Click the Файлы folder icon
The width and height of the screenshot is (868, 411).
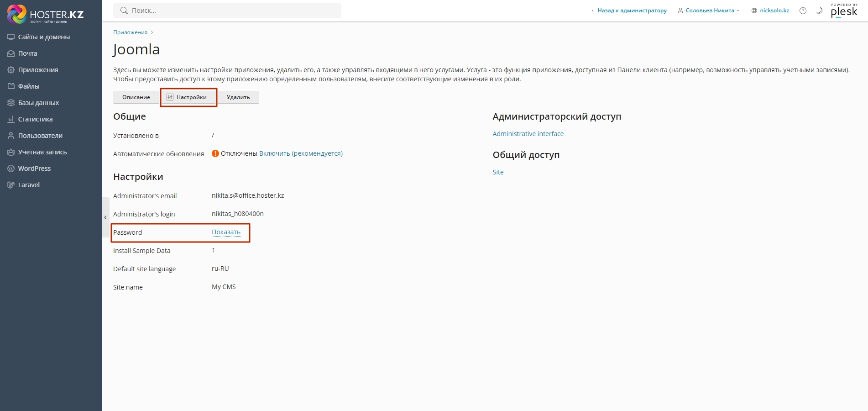pyautogui.click(x=11, y=86)
